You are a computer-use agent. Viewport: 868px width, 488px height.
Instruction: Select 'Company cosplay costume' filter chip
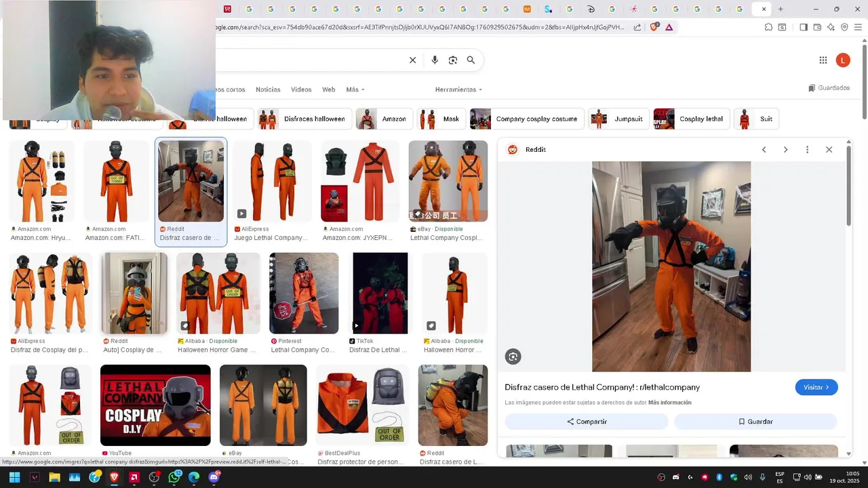(x=526, y=119)
